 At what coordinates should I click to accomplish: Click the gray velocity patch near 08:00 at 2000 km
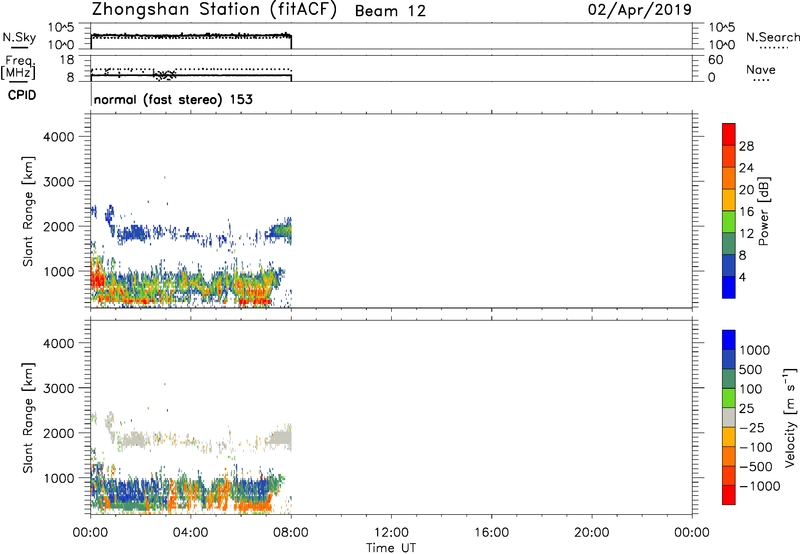click(281, 438)
